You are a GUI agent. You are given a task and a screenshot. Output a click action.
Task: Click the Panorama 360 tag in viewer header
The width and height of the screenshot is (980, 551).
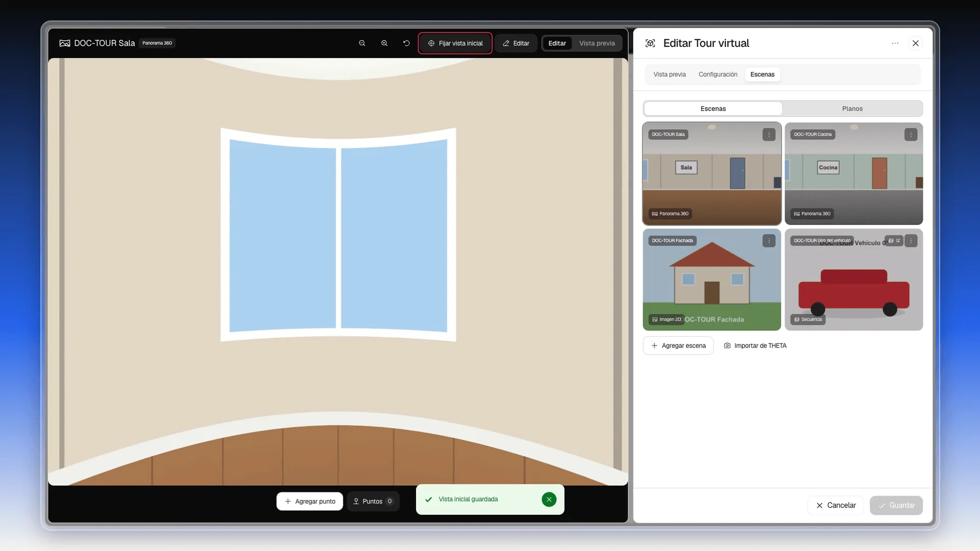point(157,43)
